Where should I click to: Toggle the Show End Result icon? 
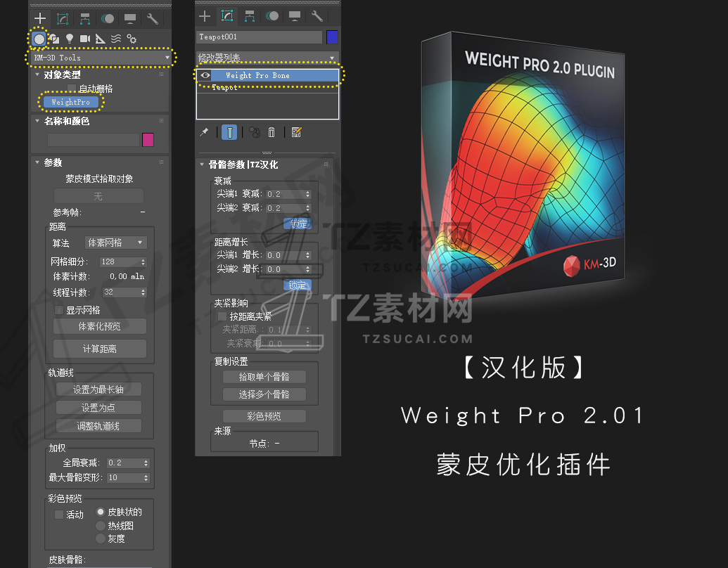(229, 133)
